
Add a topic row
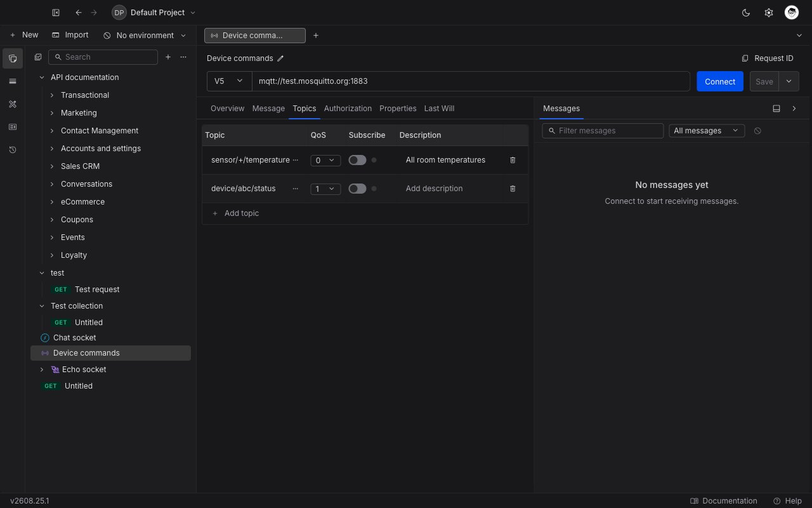[x=235, y=213]
